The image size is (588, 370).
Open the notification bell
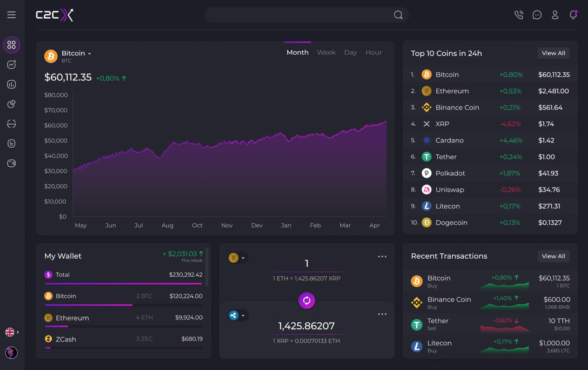[x=573, y=15]
